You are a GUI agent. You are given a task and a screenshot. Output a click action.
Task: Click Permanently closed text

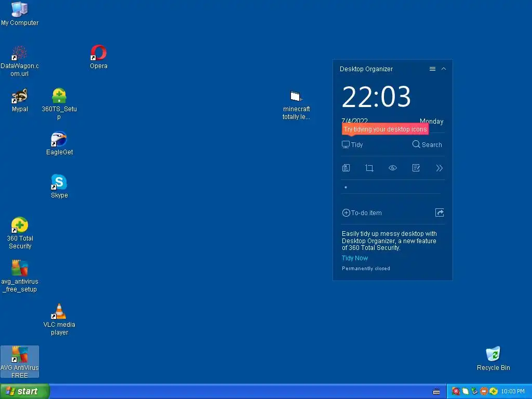point(366,269)
